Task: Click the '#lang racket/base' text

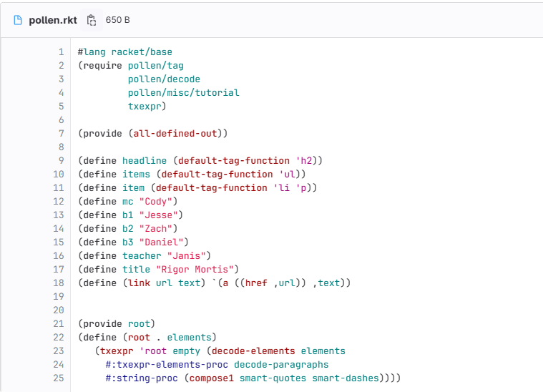Action: tap(125, 52)
